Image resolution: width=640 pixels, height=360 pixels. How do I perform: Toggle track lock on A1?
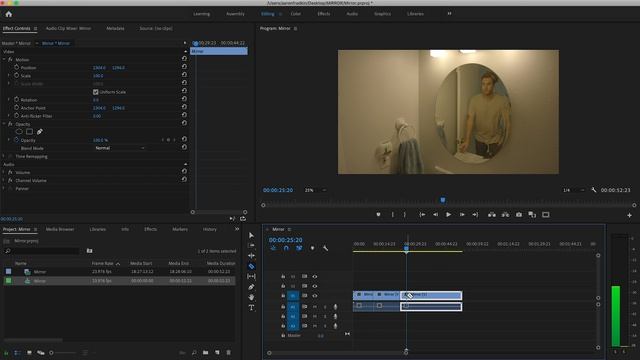(x=283, y=307)
